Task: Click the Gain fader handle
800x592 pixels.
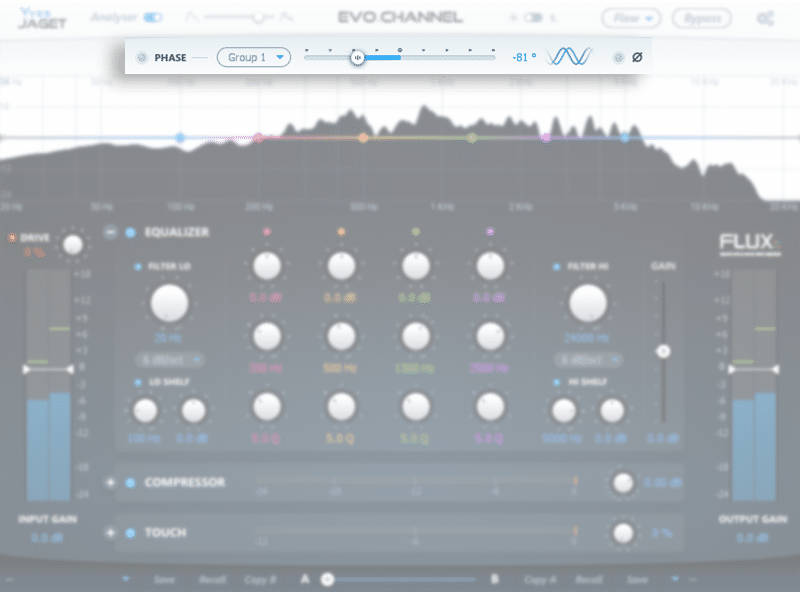Action: [x=663, y=351]
